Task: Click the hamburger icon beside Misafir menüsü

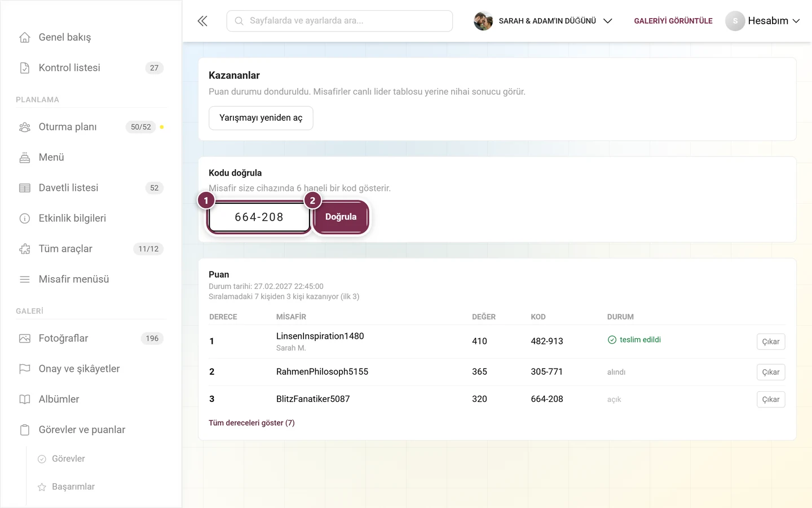Action: 25,279
